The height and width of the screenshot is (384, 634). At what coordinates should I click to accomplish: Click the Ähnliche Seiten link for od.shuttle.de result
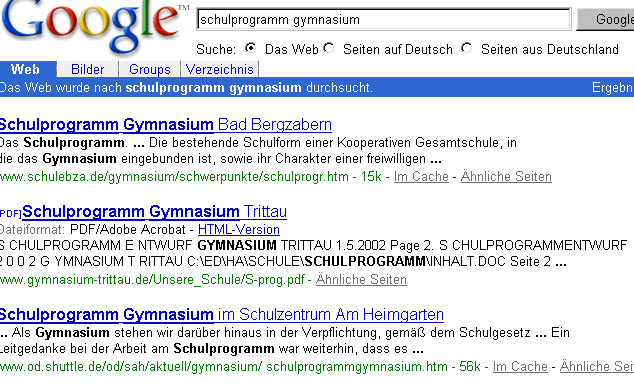click(597, 367)
